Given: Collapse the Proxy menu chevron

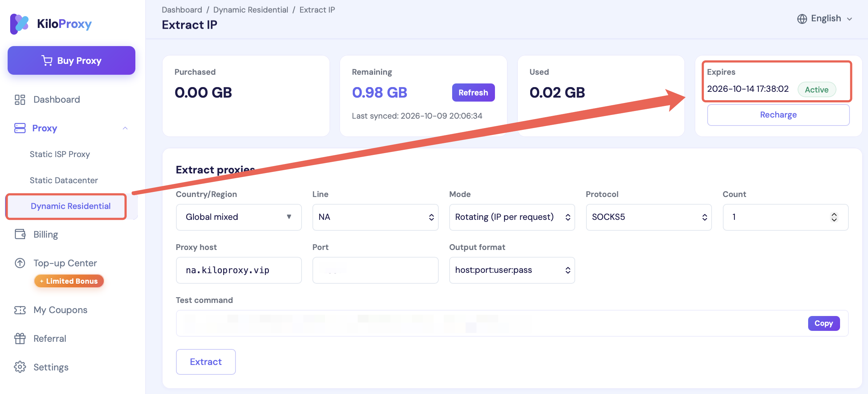Looking at the screenshot, I should pyautogui.click(x=125, y=128).
